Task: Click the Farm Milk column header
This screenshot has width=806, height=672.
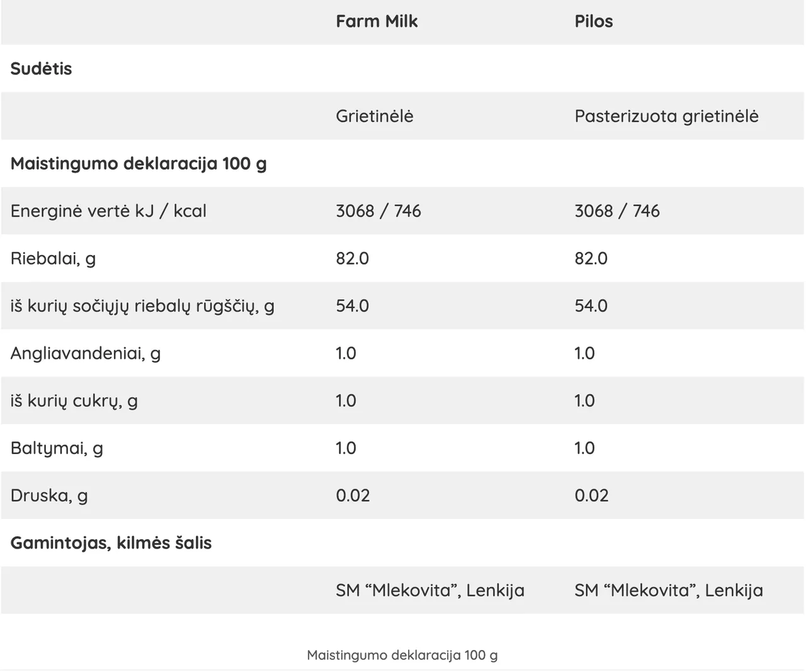Action: 377,21
